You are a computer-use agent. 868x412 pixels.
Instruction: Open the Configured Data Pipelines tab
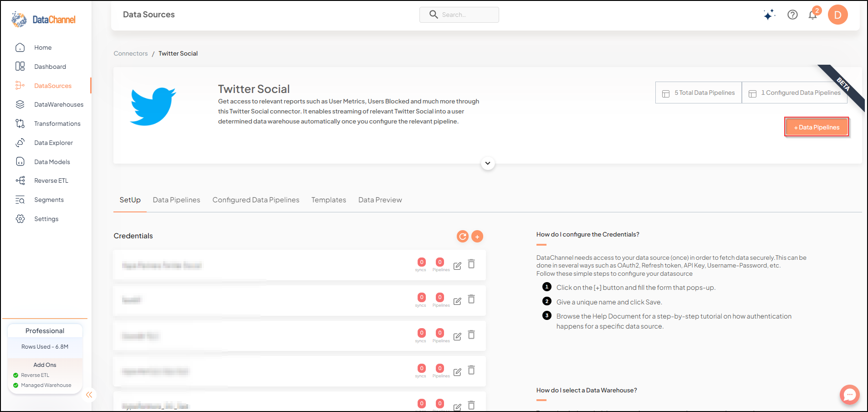pos(256,200)
